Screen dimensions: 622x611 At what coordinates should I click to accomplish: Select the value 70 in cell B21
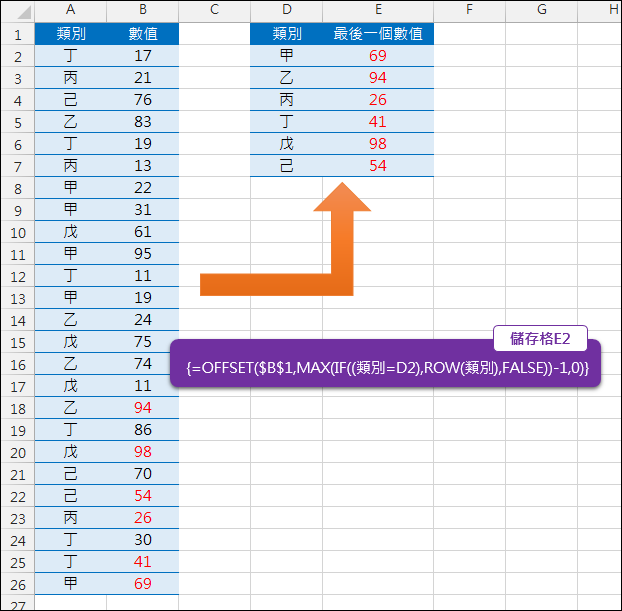click(143, 474)
